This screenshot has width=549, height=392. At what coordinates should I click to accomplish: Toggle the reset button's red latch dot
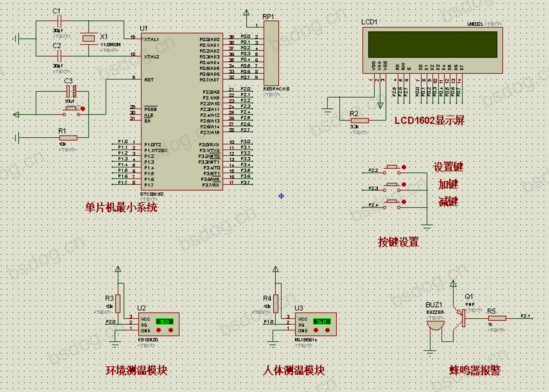tap(83, 109)
